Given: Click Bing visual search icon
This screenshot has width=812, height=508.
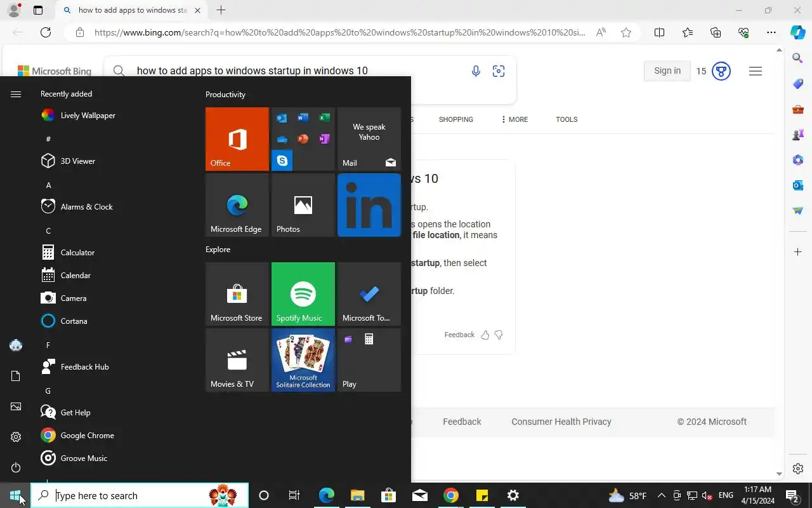Looking at the screenshot, I should click(x=499, y=71).
